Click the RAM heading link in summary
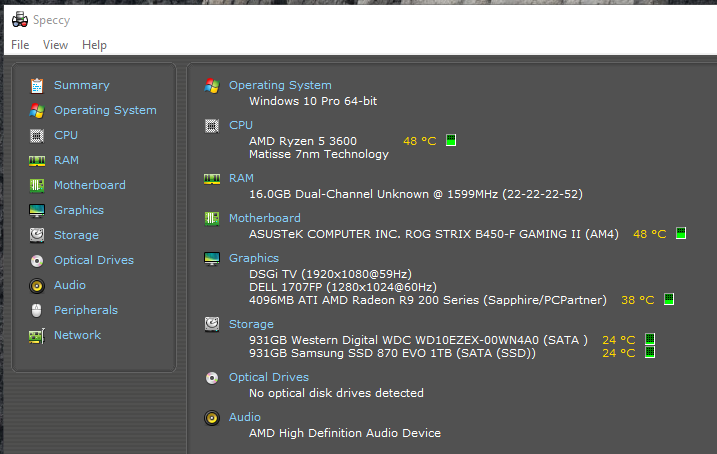Screen dimensions: 717x454 tap(241, 178)
